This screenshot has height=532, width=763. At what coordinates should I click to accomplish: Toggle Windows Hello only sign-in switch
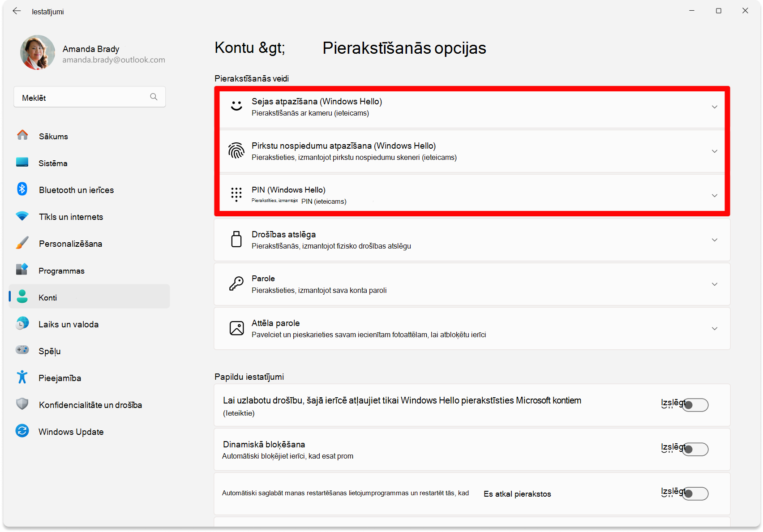click(x=695, y=405)
